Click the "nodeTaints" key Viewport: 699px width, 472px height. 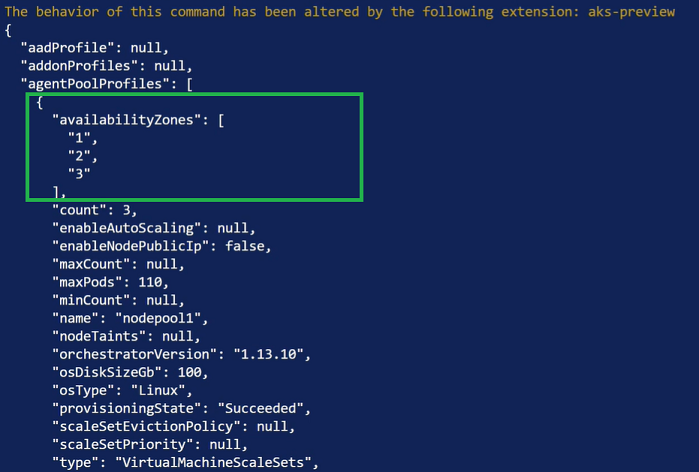pos(99,336)
